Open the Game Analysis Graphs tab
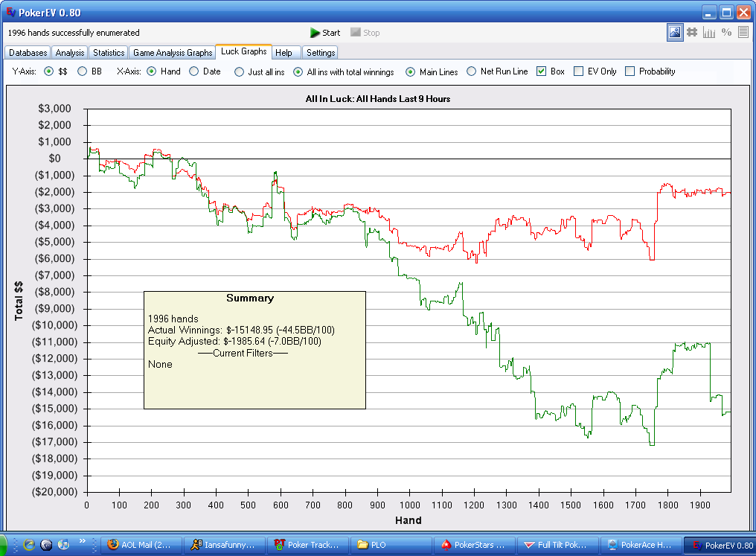The height and width of the screenshot is (556, 756). [173, 53]
